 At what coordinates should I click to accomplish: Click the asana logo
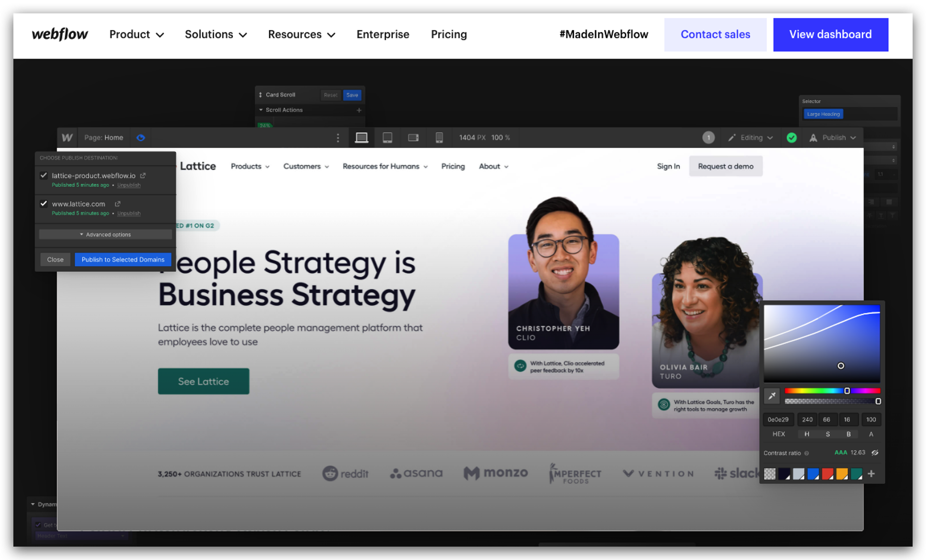[416, 473]
